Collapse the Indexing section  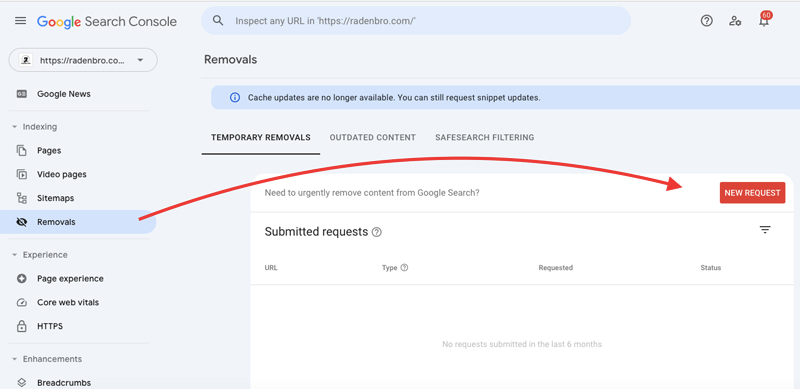[14, 127]
